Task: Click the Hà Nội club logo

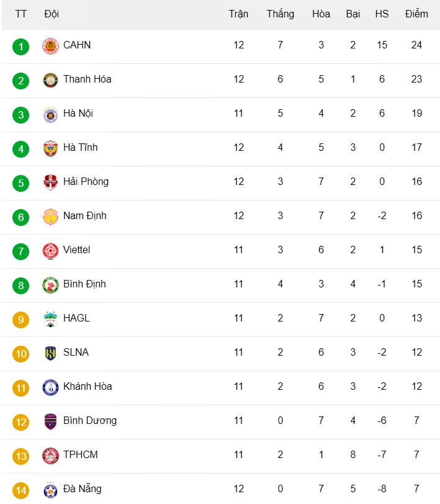Action: coord(50,114)
